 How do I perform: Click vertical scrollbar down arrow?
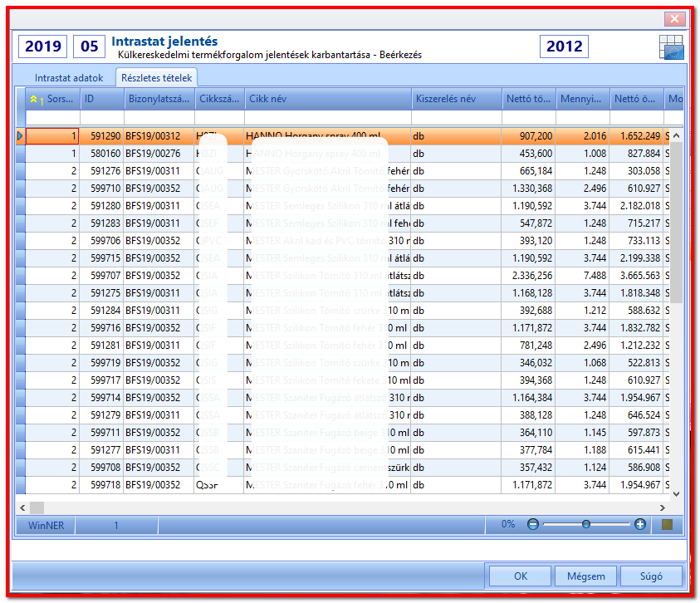pyautogui.click(x=677, y=493)
